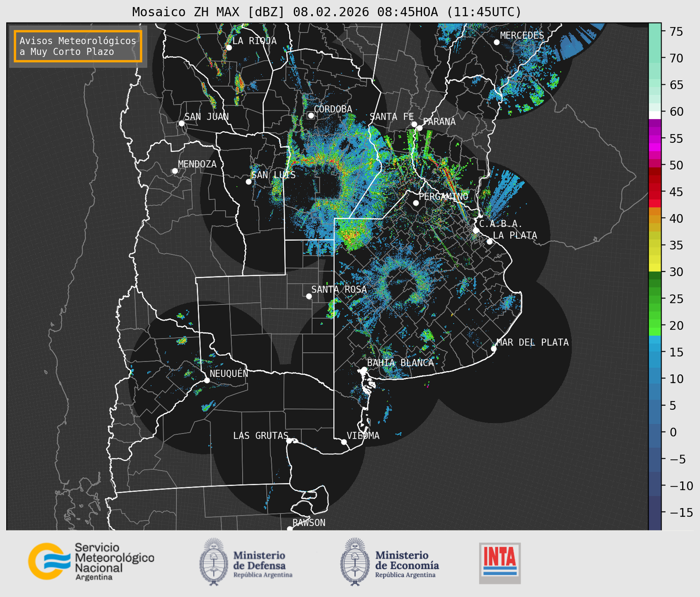Click the Neuquén city marker dot
The image size is (700, 597).
[207, 380]
